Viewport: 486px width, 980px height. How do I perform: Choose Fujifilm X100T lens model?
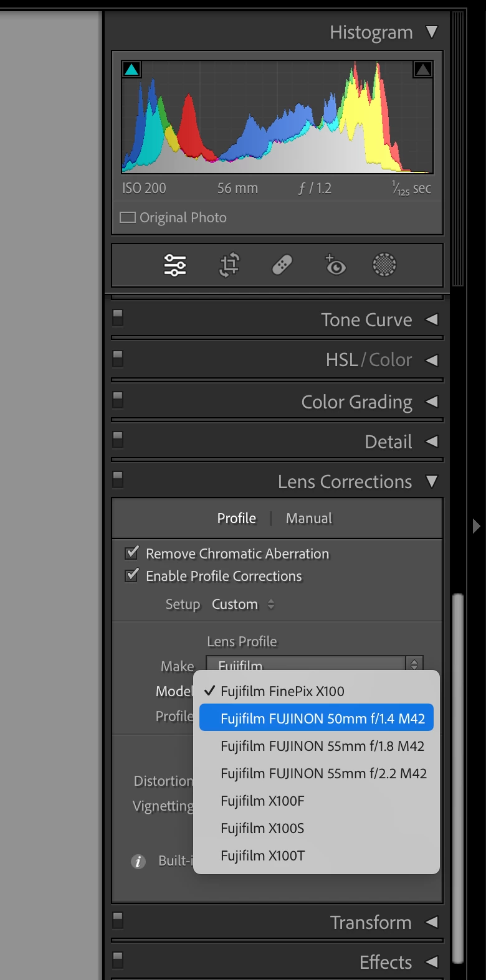click(317, 855)
